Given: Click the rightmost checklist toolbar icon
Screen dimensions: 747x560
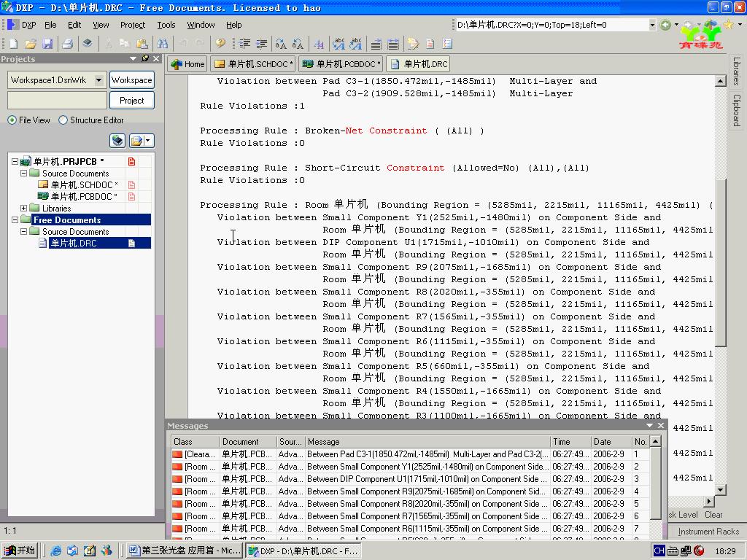Looking at the screenshot, I should click(x=447, y=44).
